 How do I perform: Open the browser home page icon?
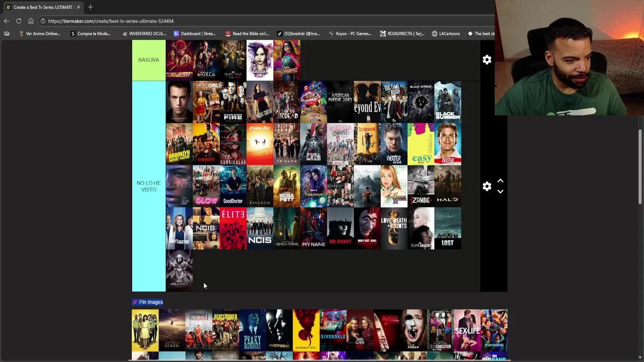pos(31,21)
